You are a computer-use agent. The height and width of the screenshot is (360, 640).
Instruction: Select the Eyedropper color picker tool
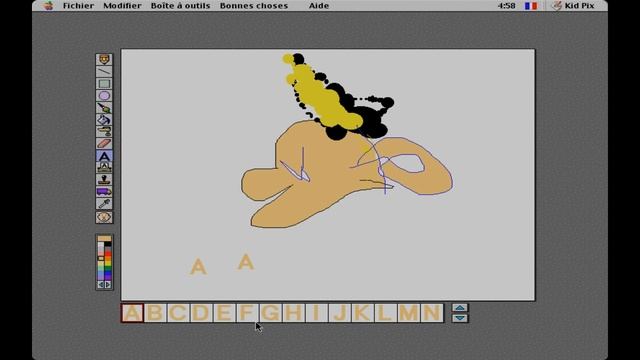(104, 203)
